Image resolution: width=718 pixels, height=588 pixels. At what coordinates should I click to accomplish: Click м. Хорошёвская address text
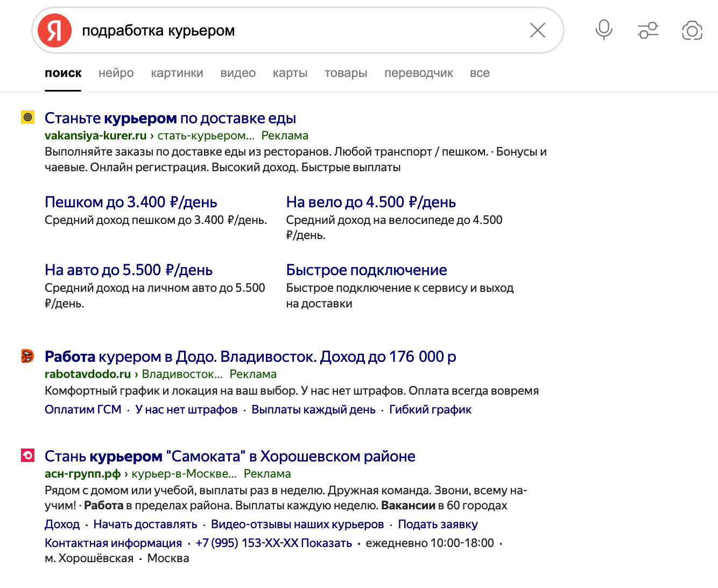[89, 558]
